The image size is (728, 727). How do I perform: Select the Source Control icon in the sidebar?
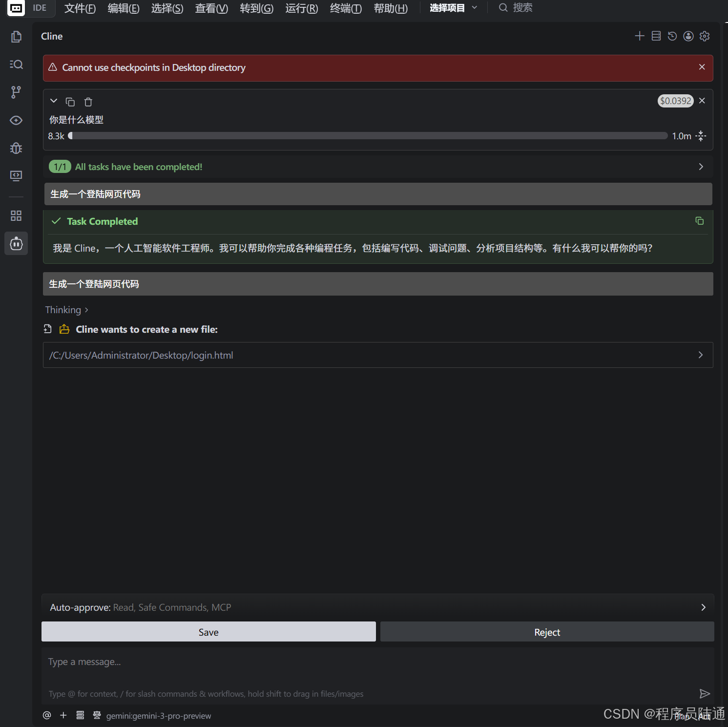[16, 92]
